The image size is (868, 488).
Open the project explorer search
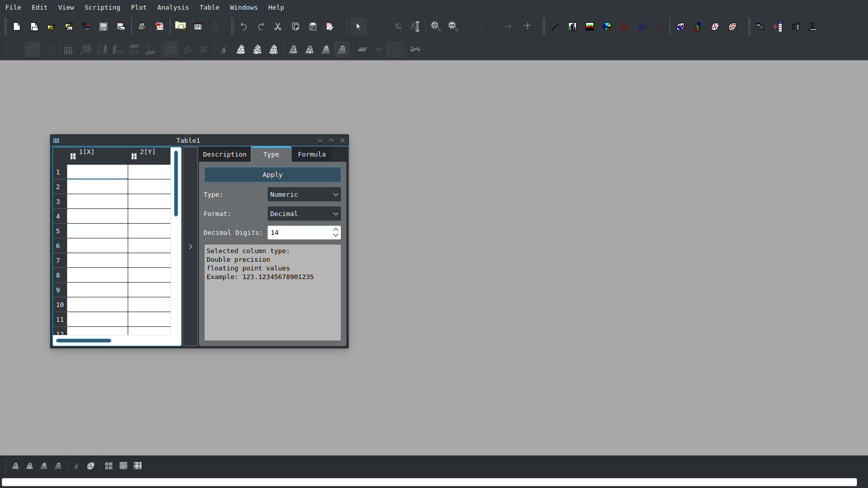tap(181, 26)
